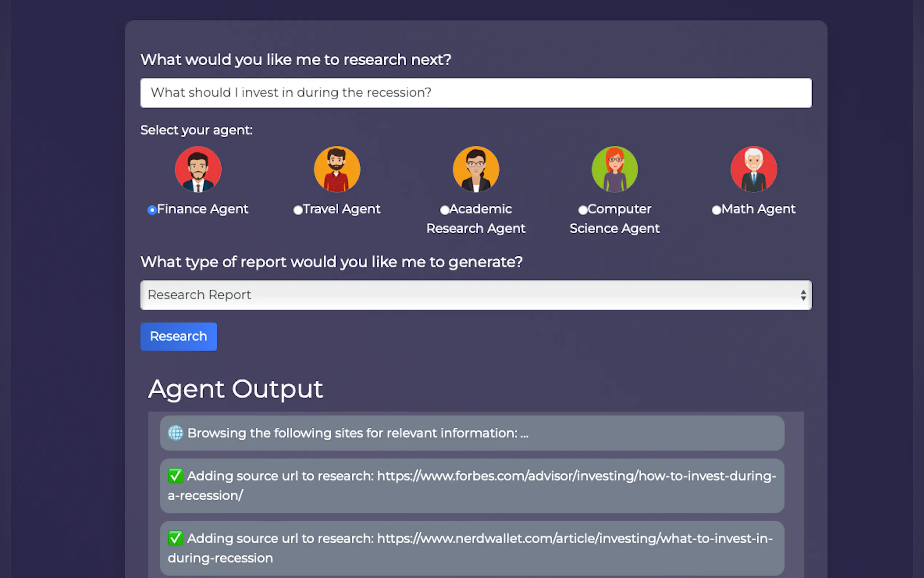
Task: Select the Travel Agent radio button
Action: coord(298,210)
